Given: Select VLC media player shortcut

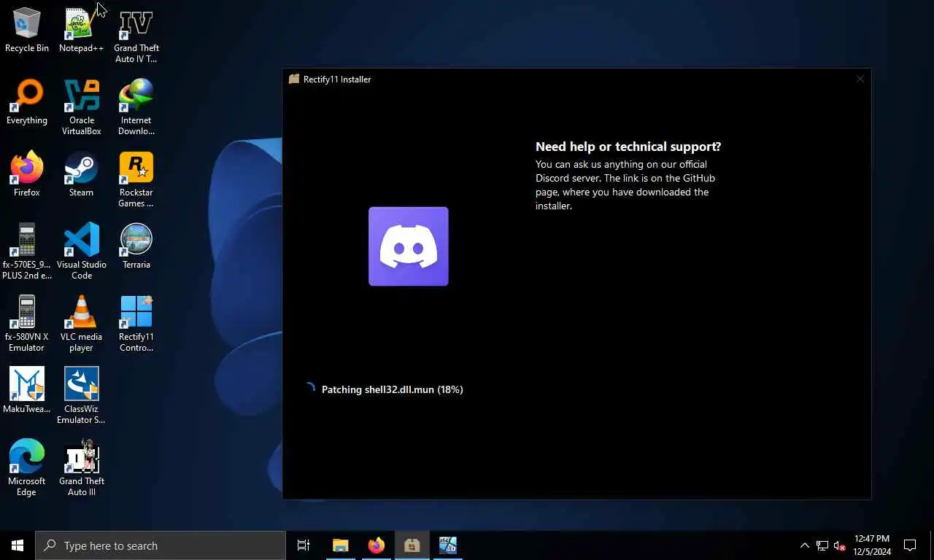Looking at the screenshot, I should tap(81, 324).
